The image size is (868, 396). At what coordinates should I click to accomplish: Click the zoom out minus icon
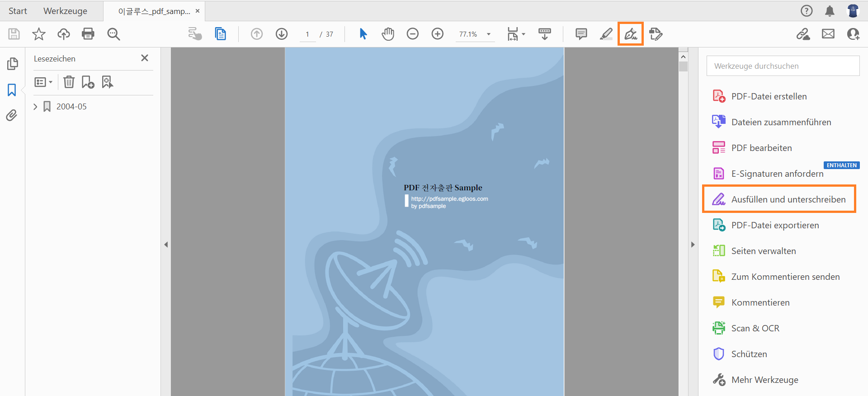pyautogui.click(x=412, y=34)
